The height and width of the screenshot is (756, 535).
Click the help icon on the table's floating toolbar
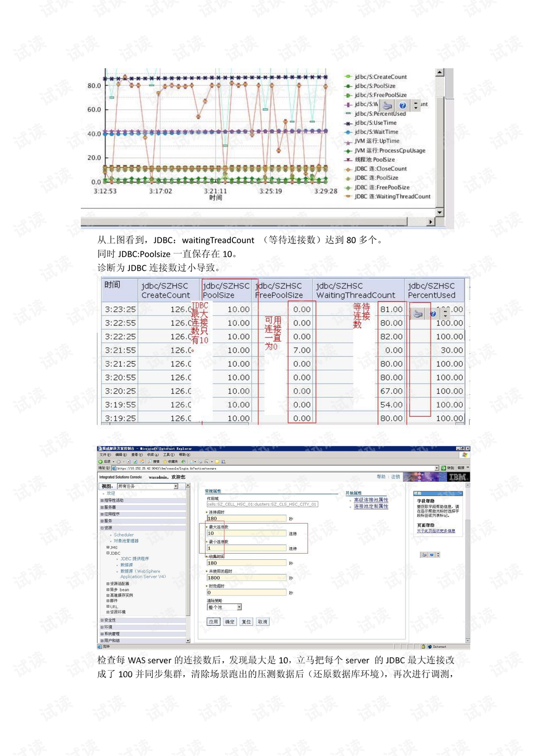[x=432, y=314]
